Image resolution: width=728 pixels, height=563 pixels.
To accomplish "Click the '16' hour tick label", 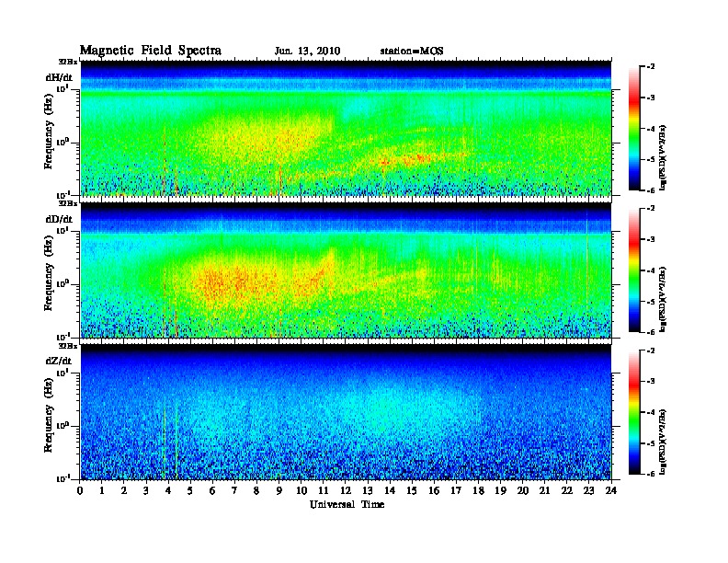I will click(434, 490).
